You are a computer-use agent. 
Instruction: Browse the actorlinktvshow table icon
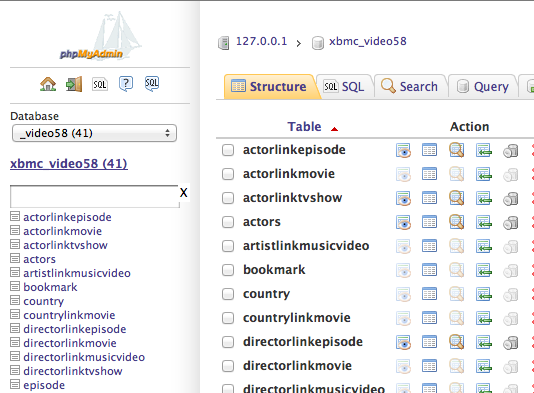[x=403, y=198]
